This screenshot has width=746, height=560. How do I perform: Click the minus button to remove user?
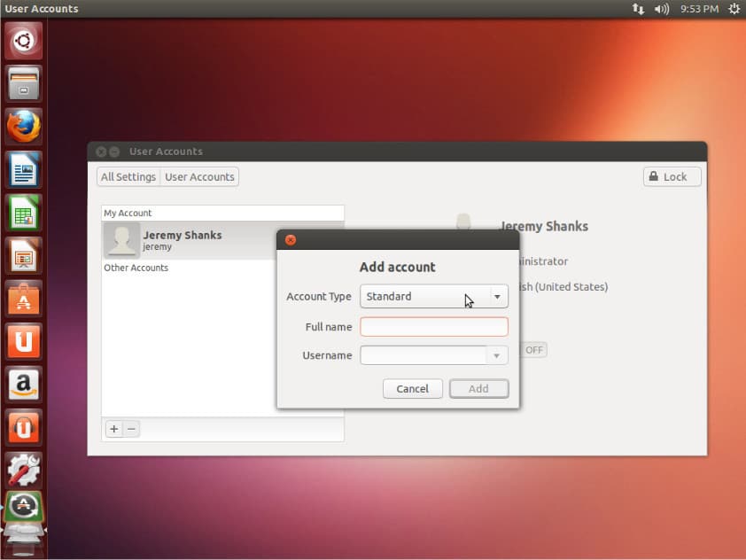pos(131,429)
